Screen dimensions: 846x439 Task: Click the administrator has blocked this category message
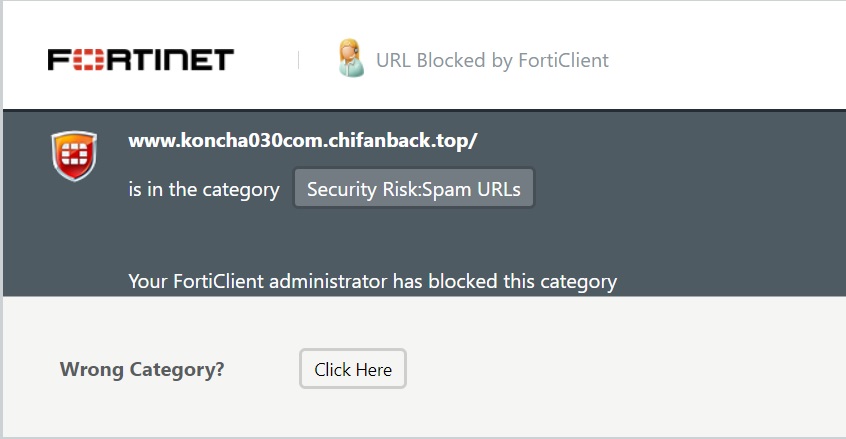[x=372, y=281]
